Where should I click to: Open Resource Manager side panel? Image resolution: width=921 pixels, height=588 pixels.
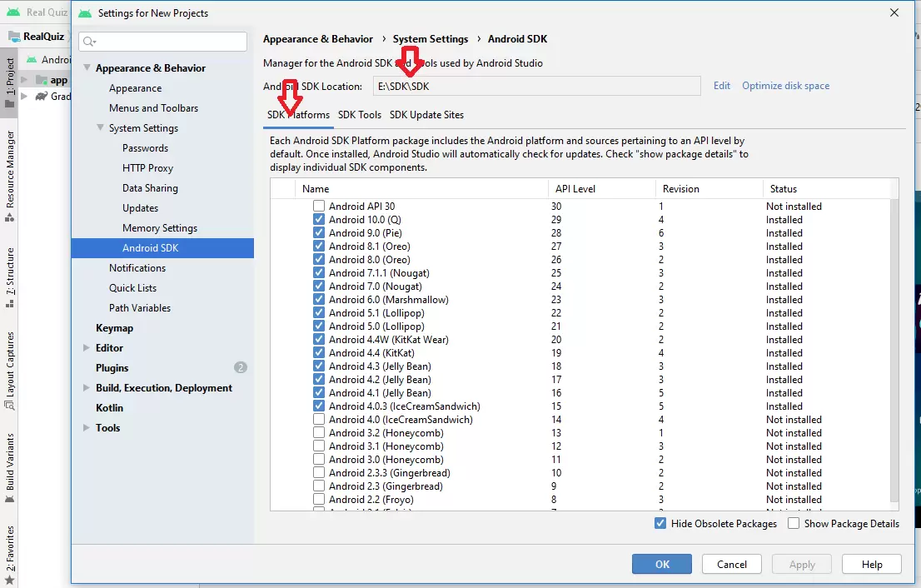point(10,175)
